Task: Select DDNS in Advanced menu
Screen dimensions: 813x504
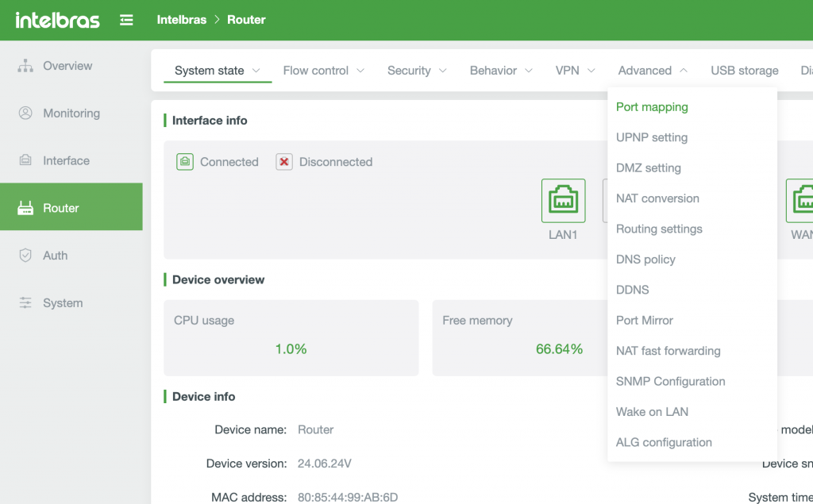Action: pos(632,290)
